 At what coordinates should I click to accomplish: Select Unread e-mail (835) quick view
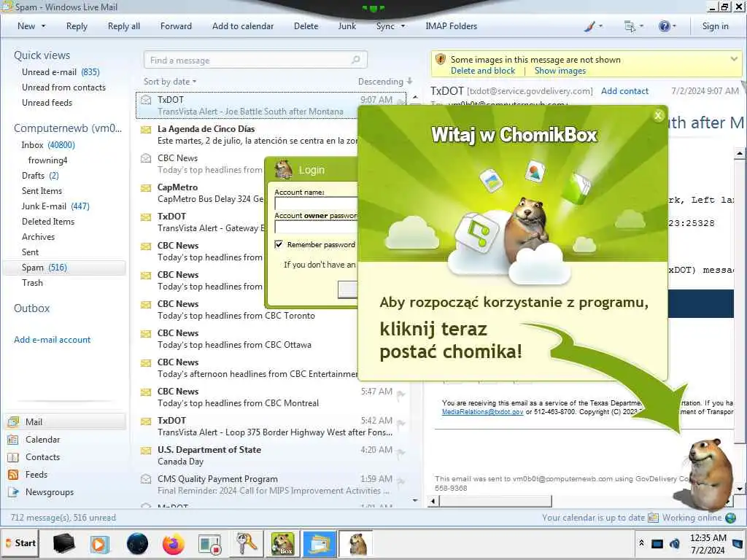(x=61, y=72)
